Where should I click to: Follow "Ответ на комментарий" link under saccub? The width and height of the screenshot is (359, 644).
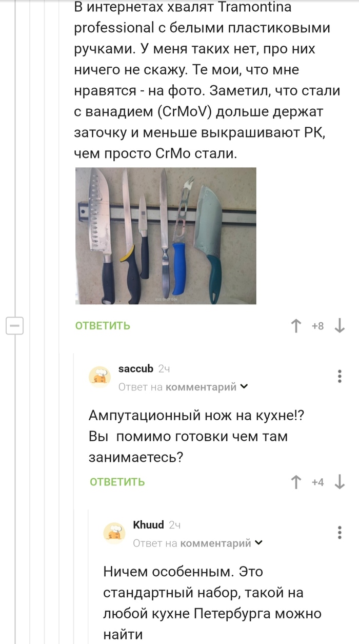177,387
